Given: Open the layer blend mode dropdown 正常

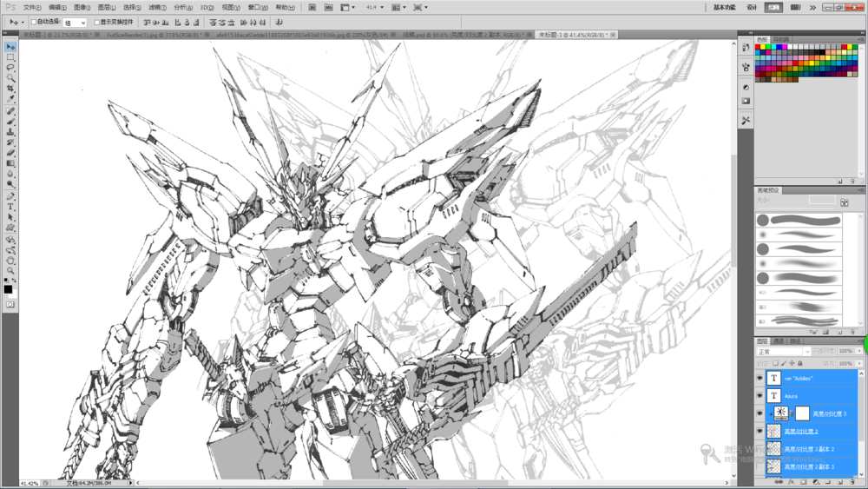Looking at the screenshot, I should click(x=782, y=352).
